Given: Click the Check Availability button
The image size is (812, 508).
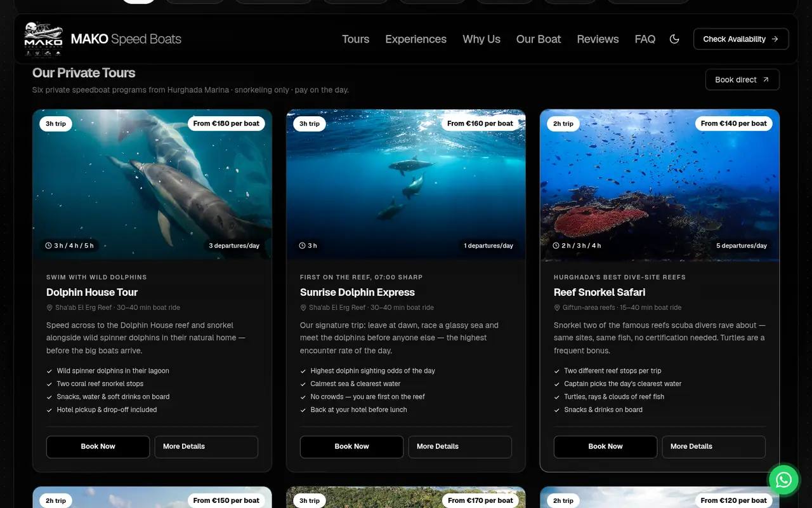Looking at the screenshot, I should pos(741,39).
